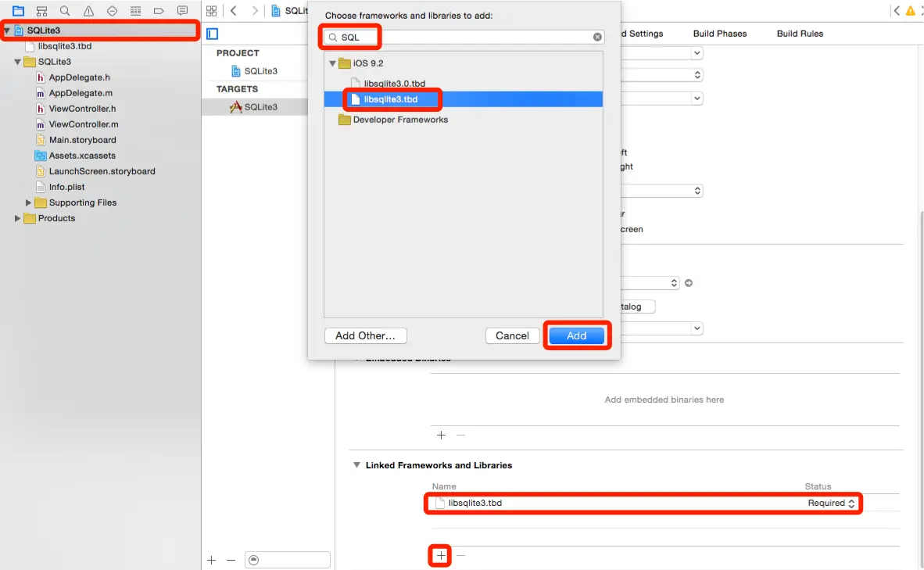924x570 pixels.
Task: Toggle the project and targets list sidebar icon
Action: click(x=213, y=34)
